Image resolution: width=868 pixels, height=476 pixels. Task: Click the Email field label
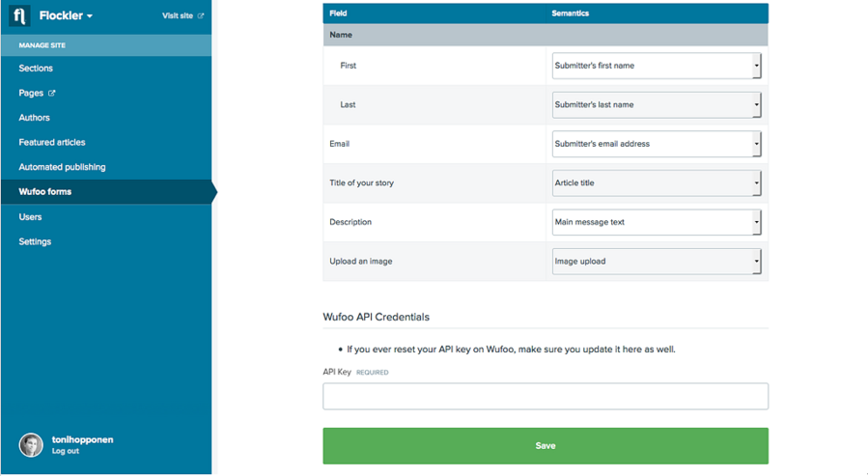339,144
